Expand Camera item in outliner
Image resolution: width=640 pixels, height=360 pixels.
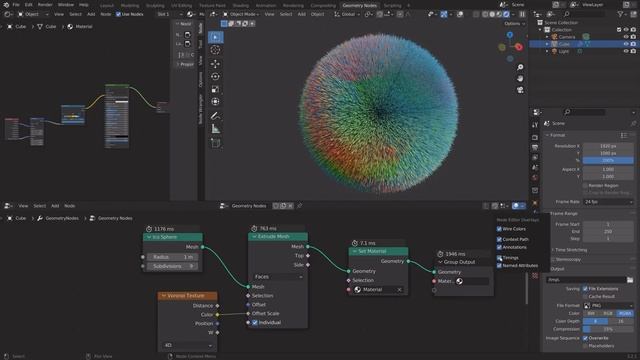point(547,37)
